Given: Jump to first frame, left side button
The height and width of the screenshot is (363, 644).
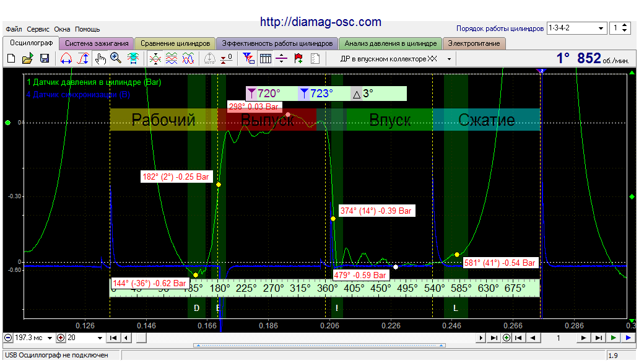Looking at the screenshot, I should click(x=113, y=338).
